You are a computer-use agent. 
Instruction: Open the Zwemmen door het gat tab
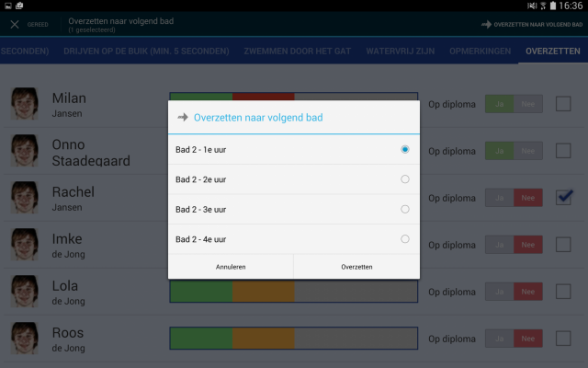(x=299, y=50)
